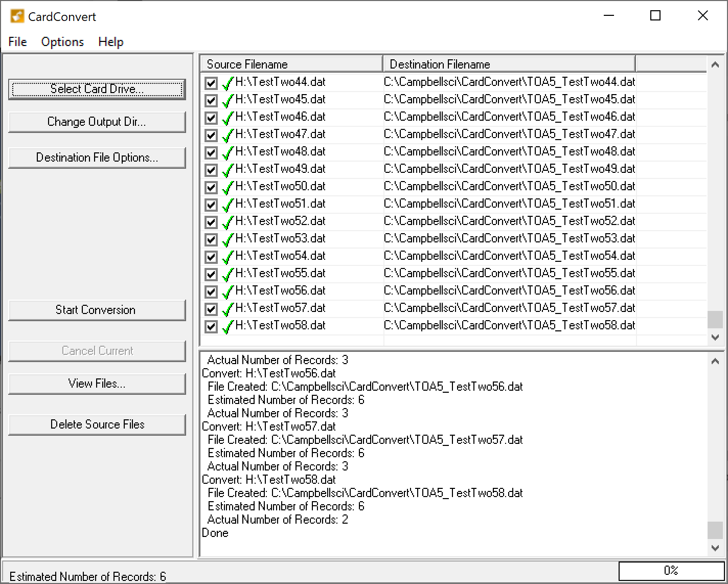Click file list scrollbar up arrow
The height and width of the screenshot is (584, 728).
point(715,64)
